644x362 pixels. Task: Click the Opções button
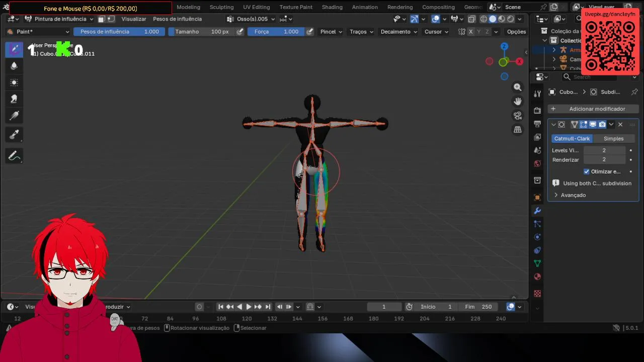[516, 32]
